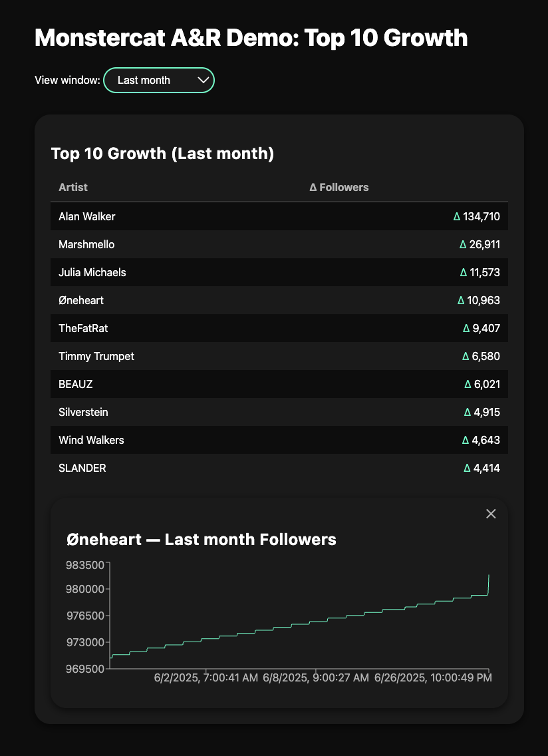
Task: Select the Alan Walker row
Action: pos(279,216)
